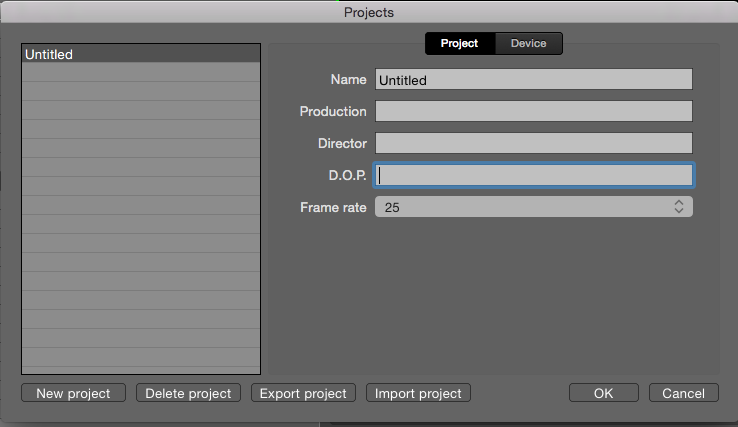This screenshot has height=427, width=738.
Task: Select the Untitled project in the list
Action: click(x=140, y=55)
